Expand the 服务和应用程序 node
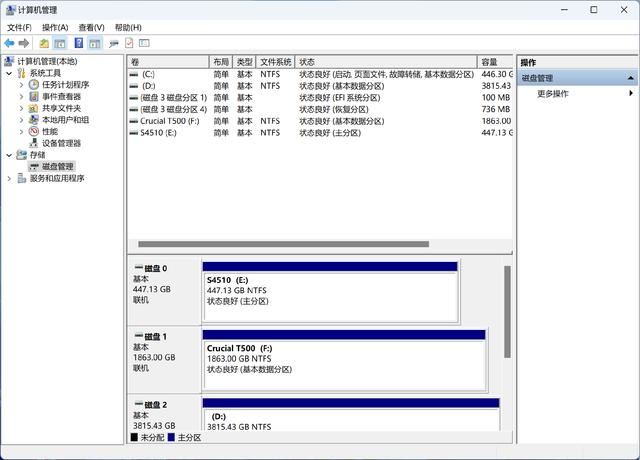Image resolution: width=640 pixels, height=460 pixels. (10, 178)
